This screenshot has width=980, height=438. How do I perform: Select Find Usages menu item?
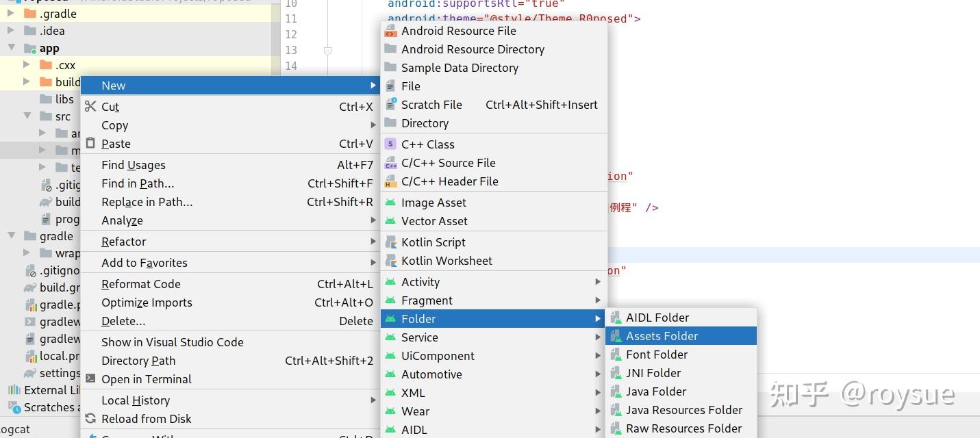pyautogui.click(x=134, y=165)
